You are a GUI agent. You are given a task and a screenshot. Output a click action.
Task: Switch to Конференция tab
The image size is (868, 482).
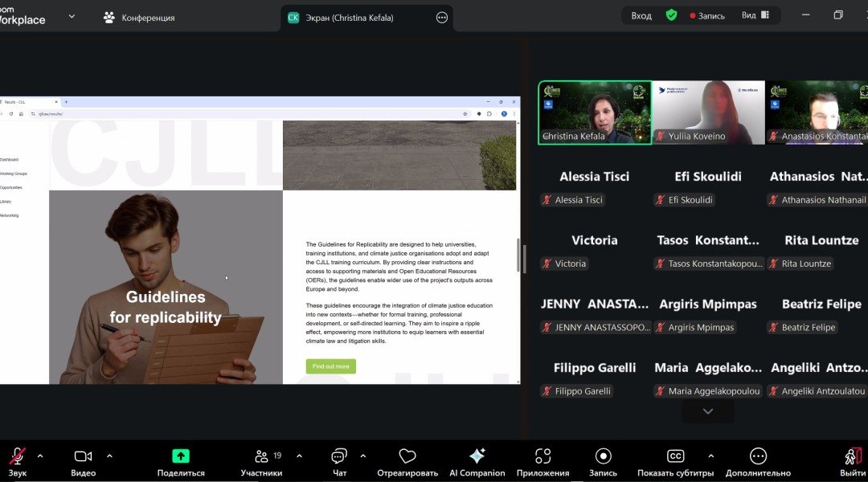139,17
